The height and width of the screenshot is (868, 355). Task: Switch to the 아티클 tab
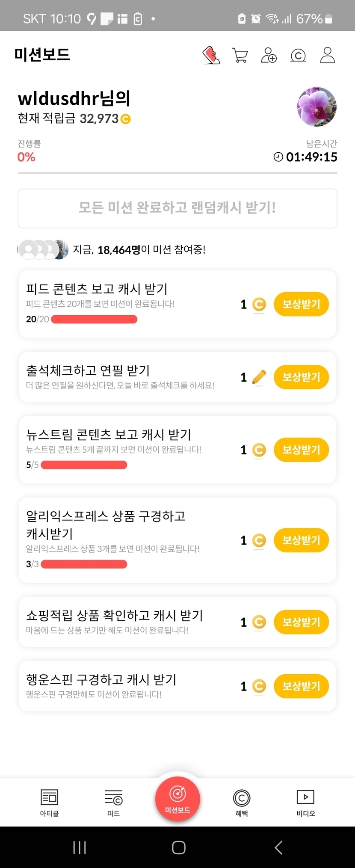[x=49, y=803]
